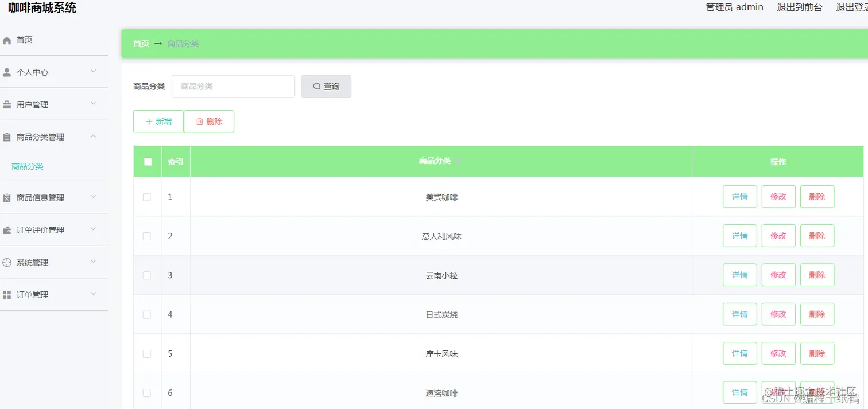868x409 pixels.
Task: Collapse 商品分类管理 with its chevron
Action: click(94, 137)
